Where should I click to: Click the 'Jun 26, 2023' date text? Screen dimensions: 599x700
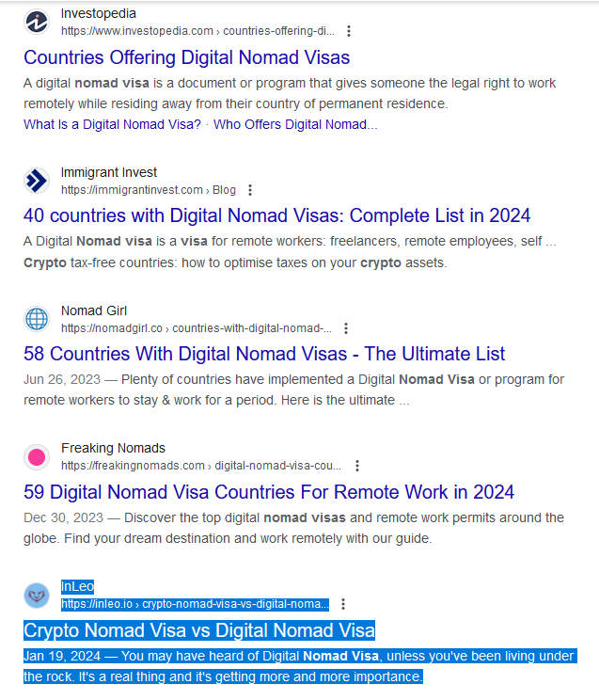pos(62,379)
